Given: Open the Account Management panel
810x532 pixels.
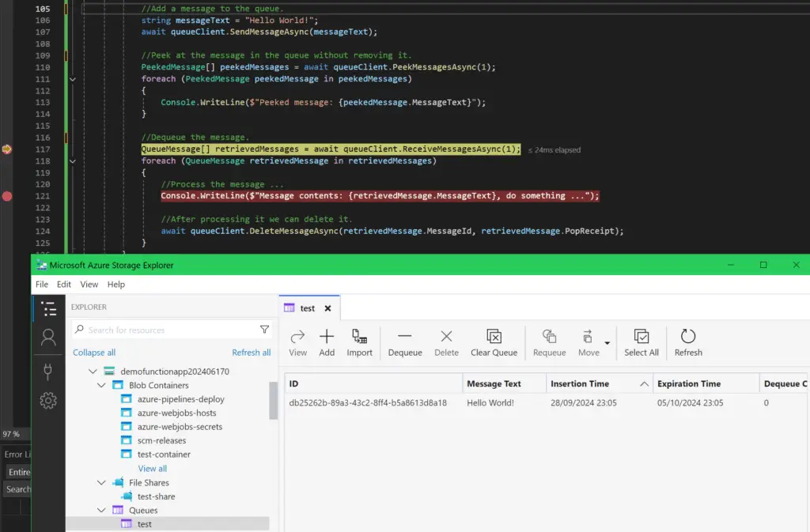Looking at the screenshot, I should click(48, 338).
